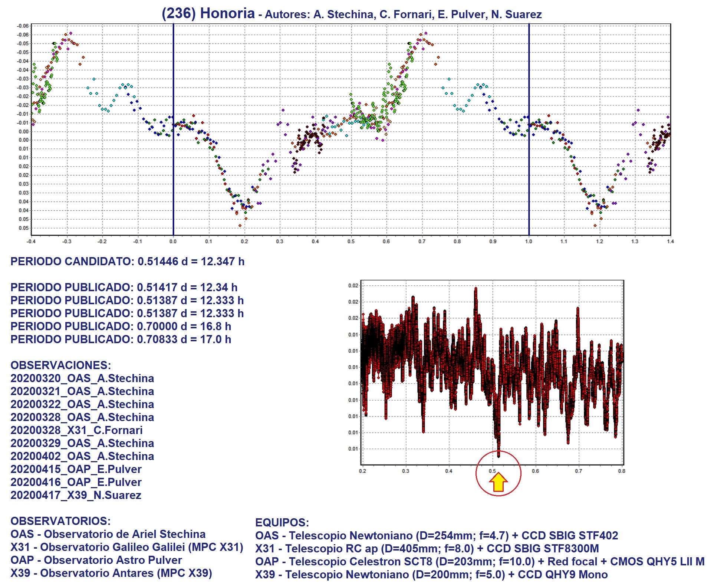This screenshot has width=714, height=588.
Task: Click the OAS Telescopio Newtoniano SBIG STF402 line
Action: (437, 536)
